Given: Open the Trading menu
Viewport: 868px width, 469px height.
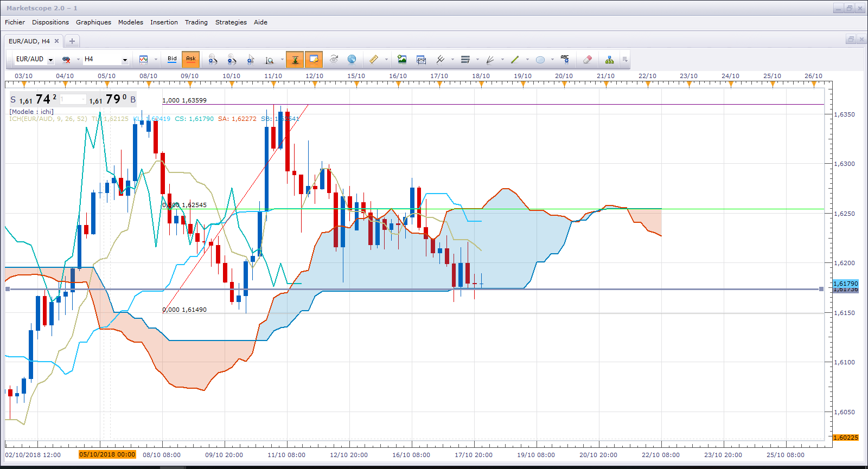Looking at the screenshot, I should pyautogui.click(x=196, y=22).
